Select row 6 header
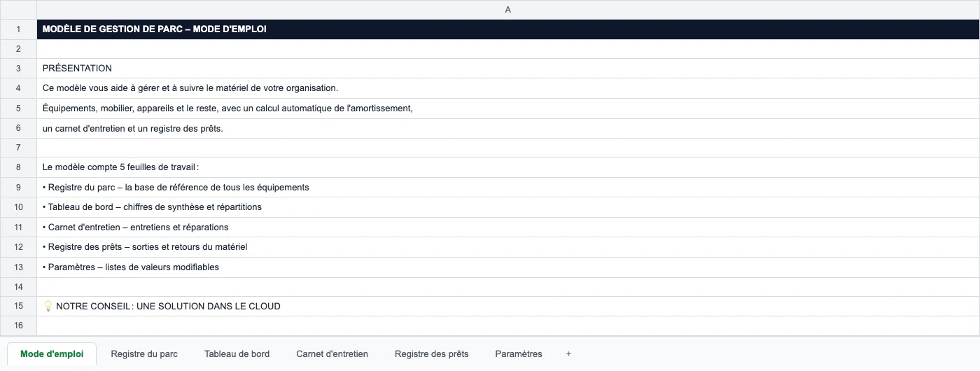Screen dimensions: 980x371 (x=18, y=128)
